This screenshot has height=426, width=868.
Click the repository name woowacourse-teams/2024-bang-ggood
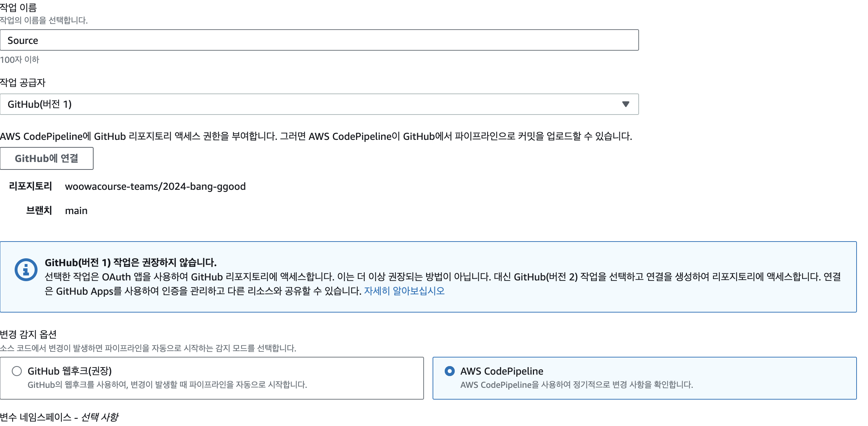click(x=155, y=186)
